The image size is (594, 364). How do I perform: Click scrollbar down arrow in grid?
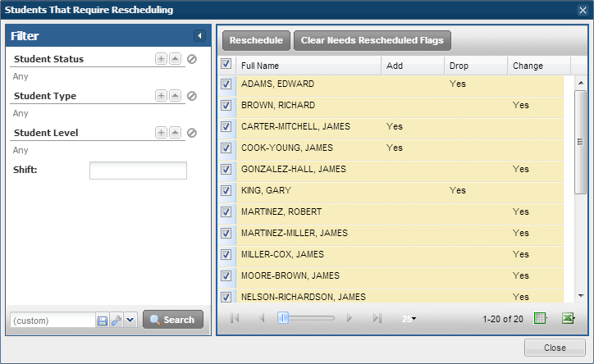(581, 296)
